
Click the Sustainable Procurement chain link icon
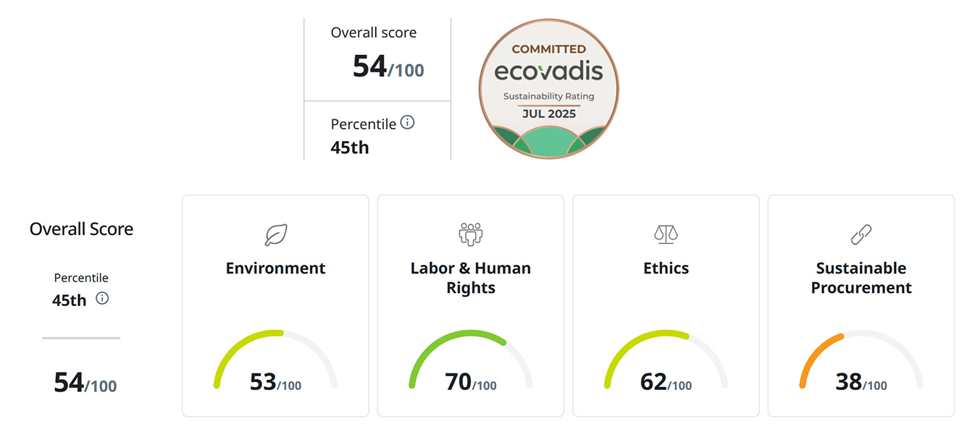point(860,234)
